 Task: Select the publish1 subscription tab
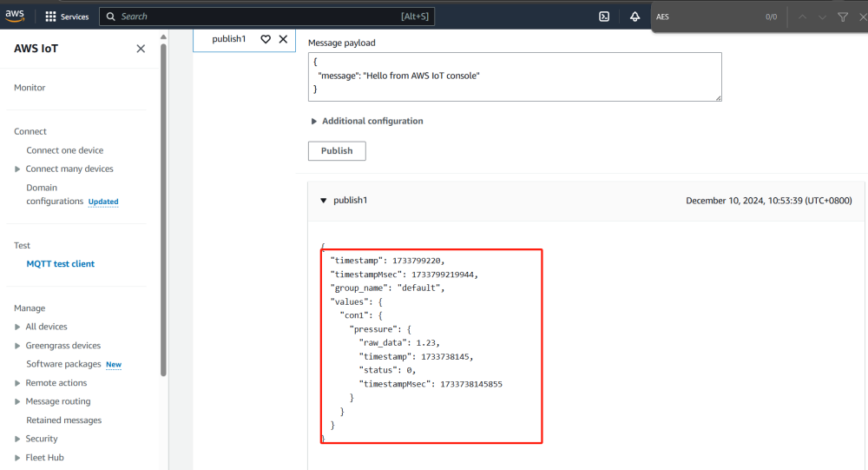pyautogui.click(x=228, y=39)
